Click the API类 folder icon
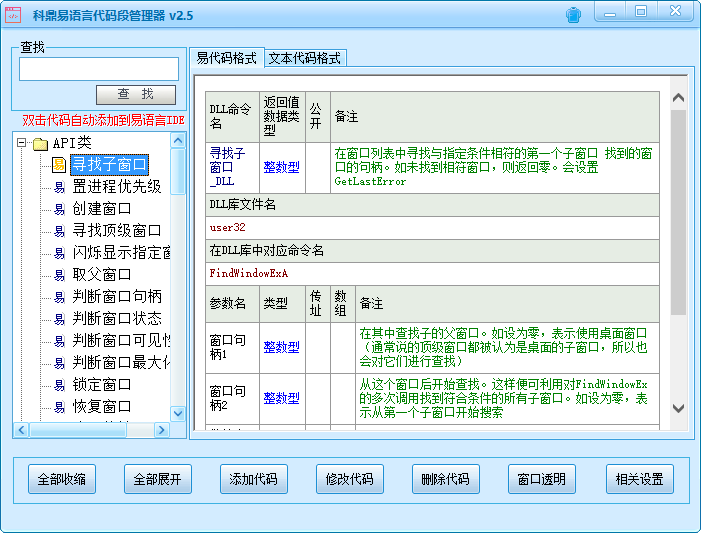 click(40, 143)
